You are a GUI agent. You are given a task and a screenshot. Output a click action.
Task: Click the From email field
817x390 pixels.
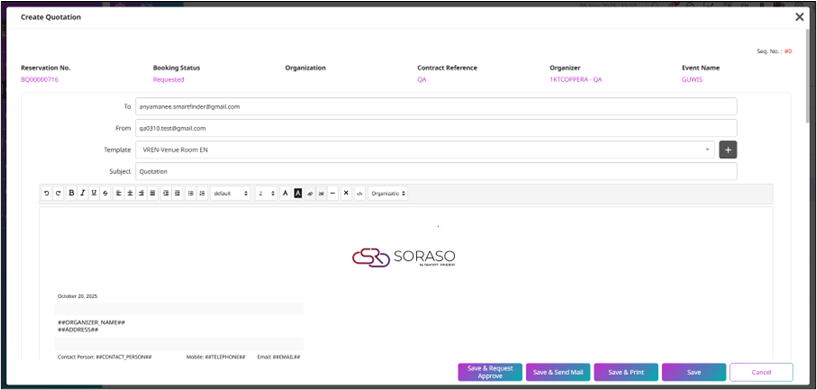click(x=436, y=128)
